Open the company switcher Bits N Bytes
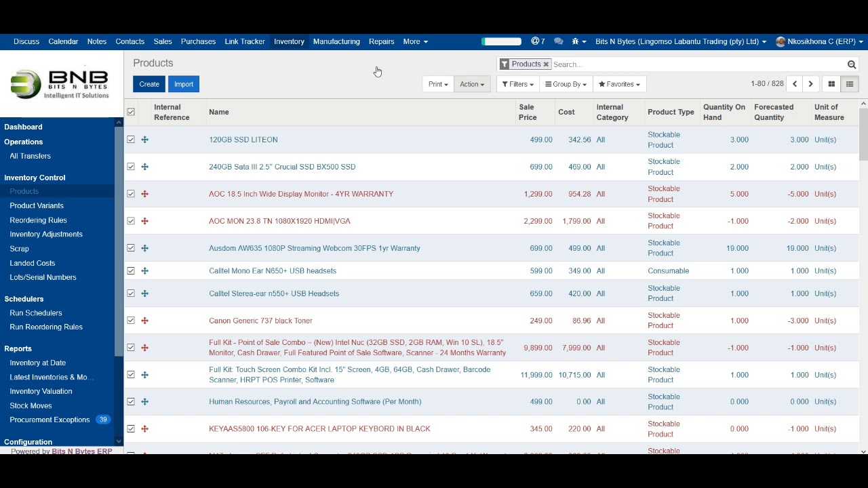The image size is (868, 488). point(681,41)
